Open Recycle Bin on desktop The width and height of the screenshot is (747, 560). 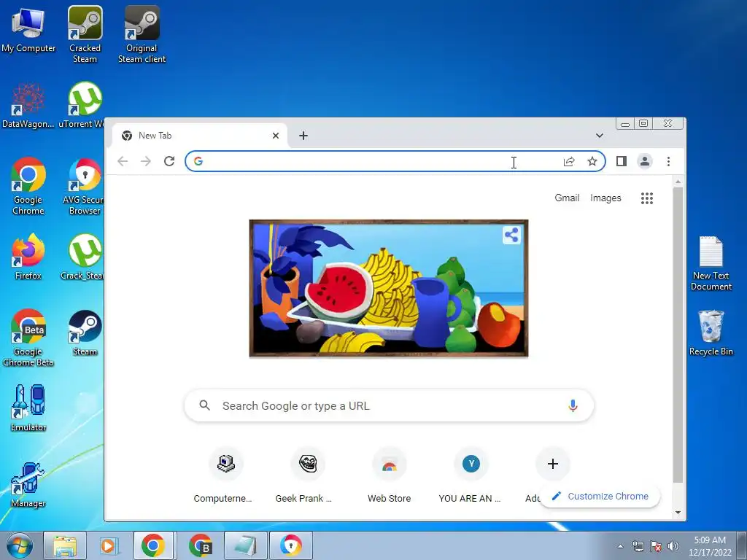[711, 332]
